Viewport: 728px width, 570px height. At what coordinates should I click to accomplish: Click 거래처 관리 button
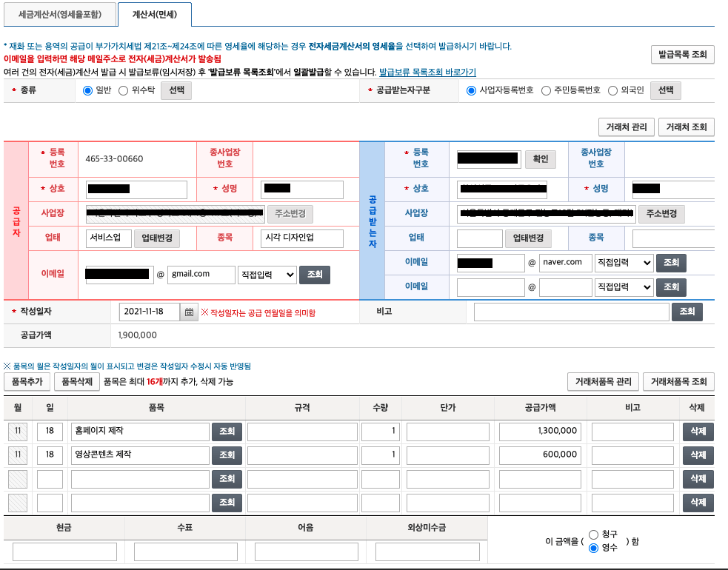pyautogui.click(x=626, y=127)
